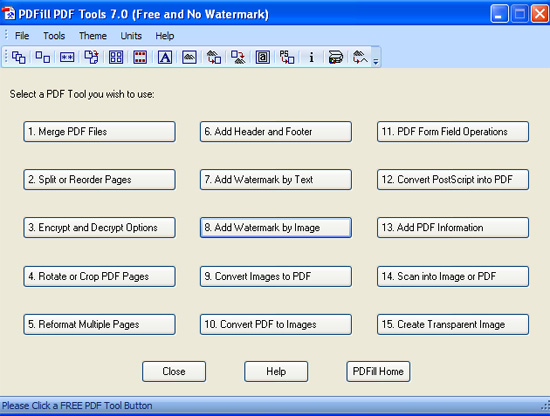Close the PDFill window with the red X
Viewport: 550px width, 416px height.
tap(540, 14)
